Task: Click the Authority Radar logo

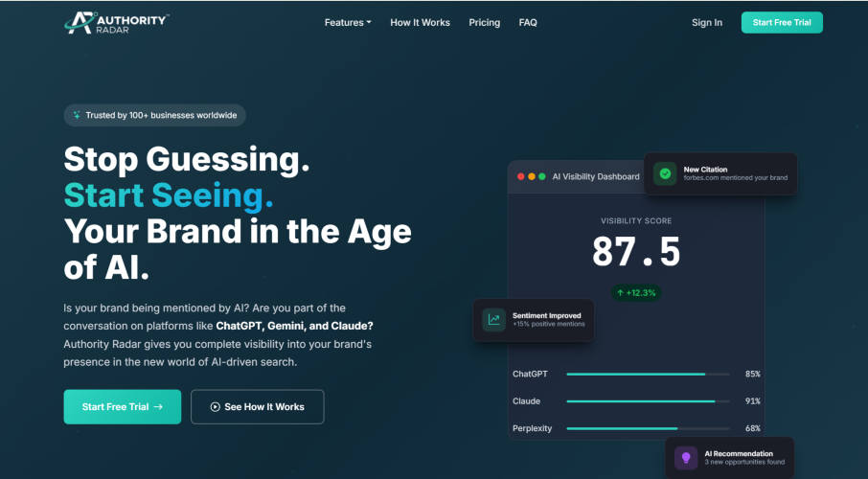Action: click(116, 23)
